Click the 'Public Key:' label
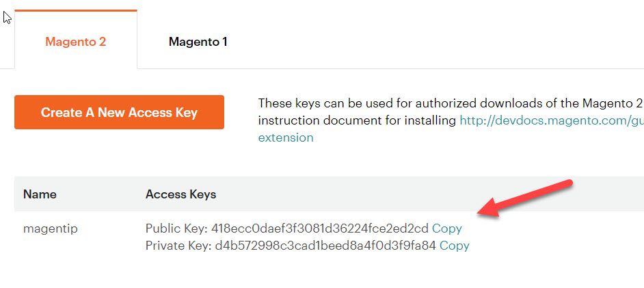Image resolution: width=644 pixels, height=288 pixels. (177, 228)
